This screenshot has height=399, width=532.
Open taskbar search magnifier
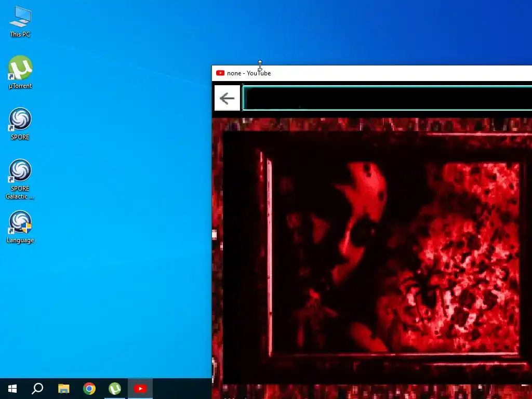(x=37, y=389)
